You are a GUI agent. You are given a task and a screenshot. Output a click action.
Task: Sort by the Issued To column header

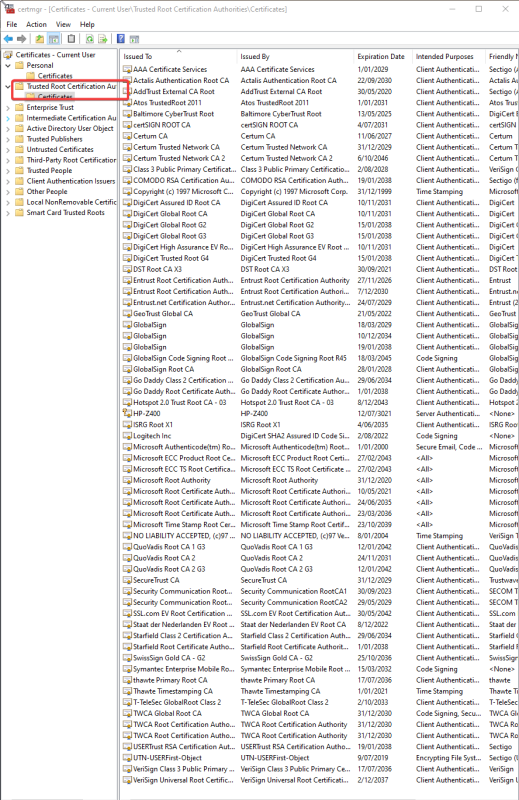pos(179,56)
